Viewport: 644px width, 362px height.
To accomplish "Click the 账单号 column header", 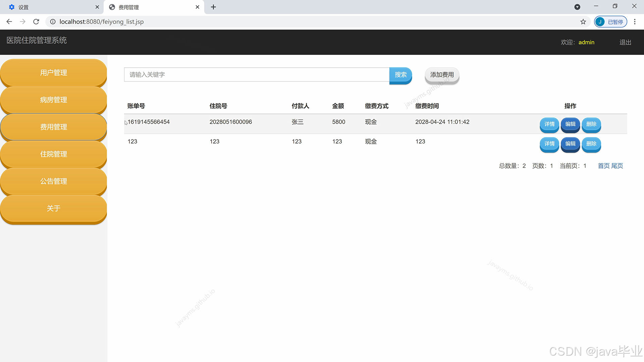I will (x=136, y=106).
